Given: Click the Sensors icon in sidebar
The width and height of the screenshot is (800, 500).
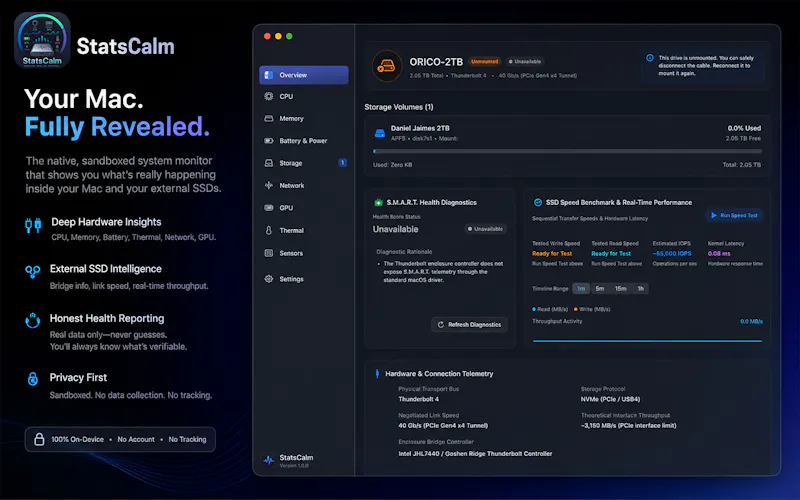Looking at the screenshot, I should click(269, 253).
